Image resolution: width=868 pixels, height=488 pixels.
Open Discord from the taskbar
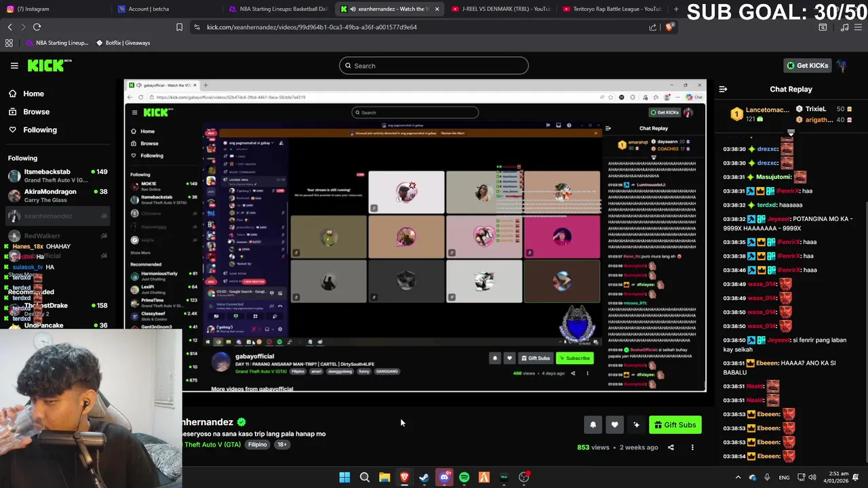[444, 477]
